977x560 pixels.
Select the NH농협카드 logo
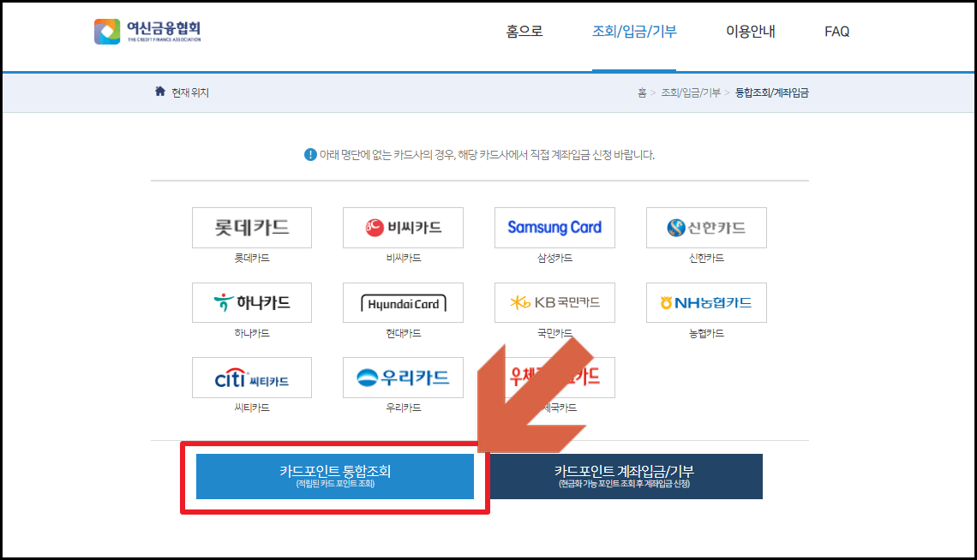point(704,302)
